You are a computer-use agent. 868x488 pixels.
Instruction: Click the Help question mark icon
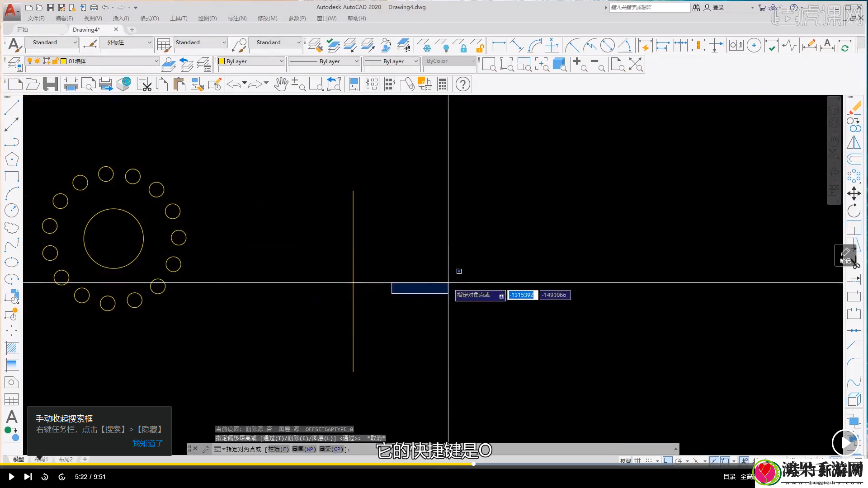pyautogui.click(x=463, y=84)
